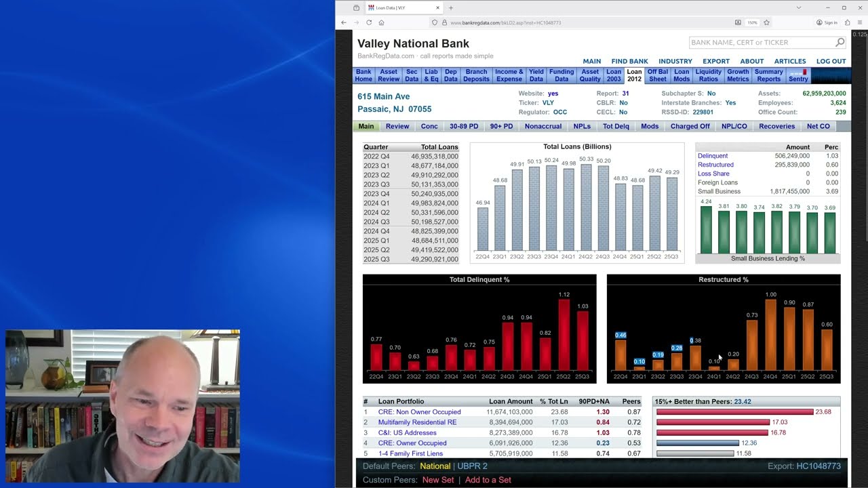Open the tracking protection shield icon

[435, 22]
